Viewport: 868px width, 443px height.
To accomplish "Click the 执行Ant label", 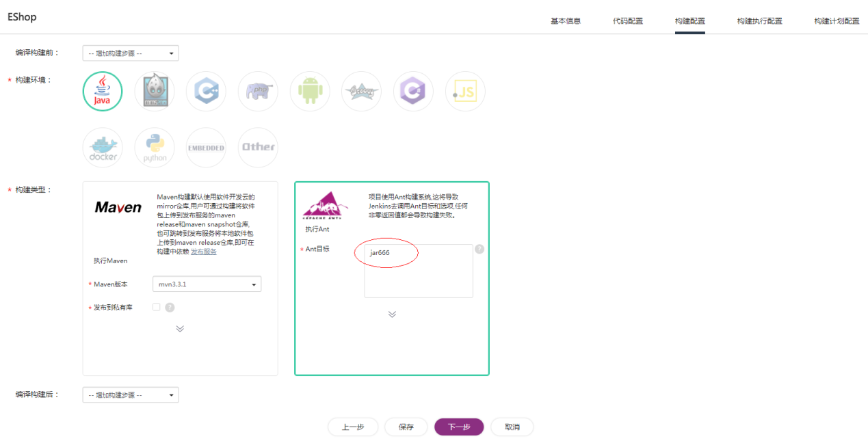I will pos(317,229).
